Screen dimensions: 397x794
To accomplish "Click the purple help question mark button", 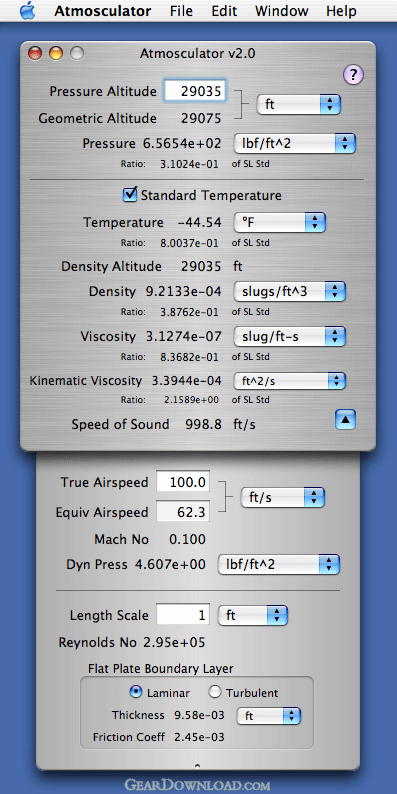I will pyautogui.click(x=353, y=75).
